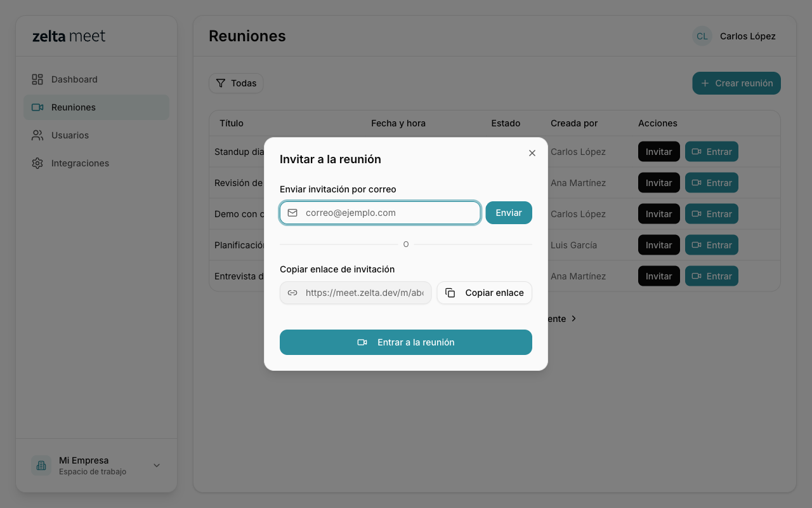Image resolution: width=812 pixels, height=508 pixels.
Task: Open Usuarios via the people icon
Action: (38, 135)
